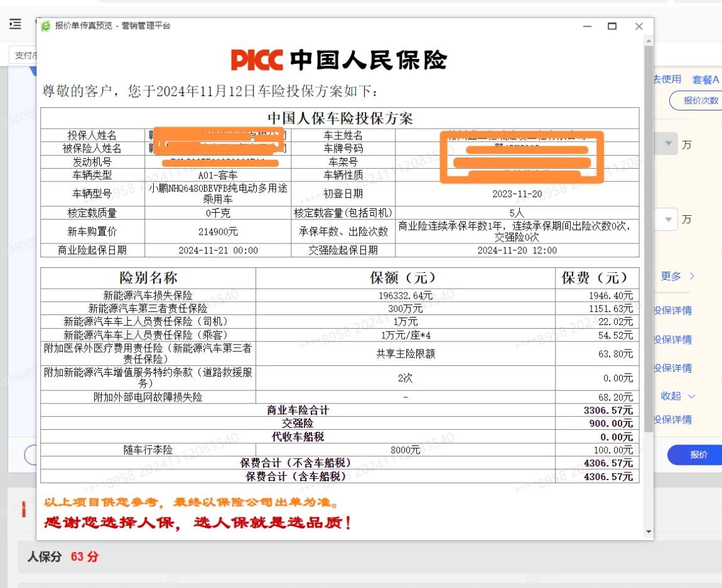Screen dimensions: 722x588
Task: Click the 核定载客量 value 5人
Action: [517, 213]
